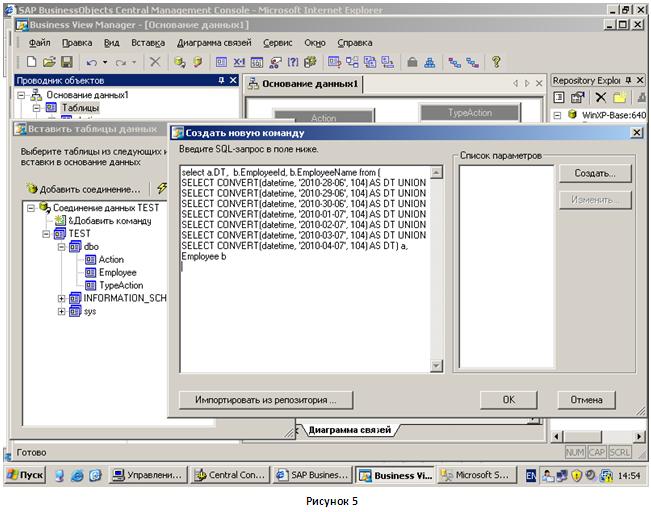Switch to Microsoft S... taskbar window
The image size is (651, 512).
(x=476, y=475)
